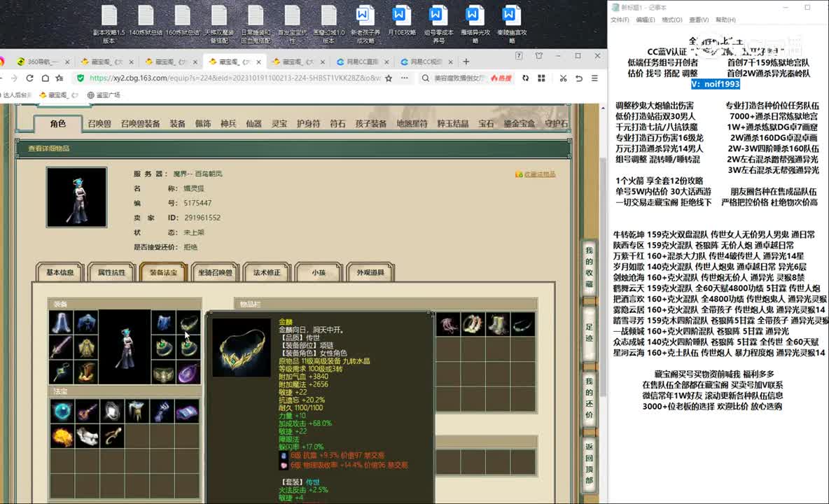Click the 返回顶部 side button
This screenshot has height=504, width=829.
pyautogui.click(x=589, y=463)
